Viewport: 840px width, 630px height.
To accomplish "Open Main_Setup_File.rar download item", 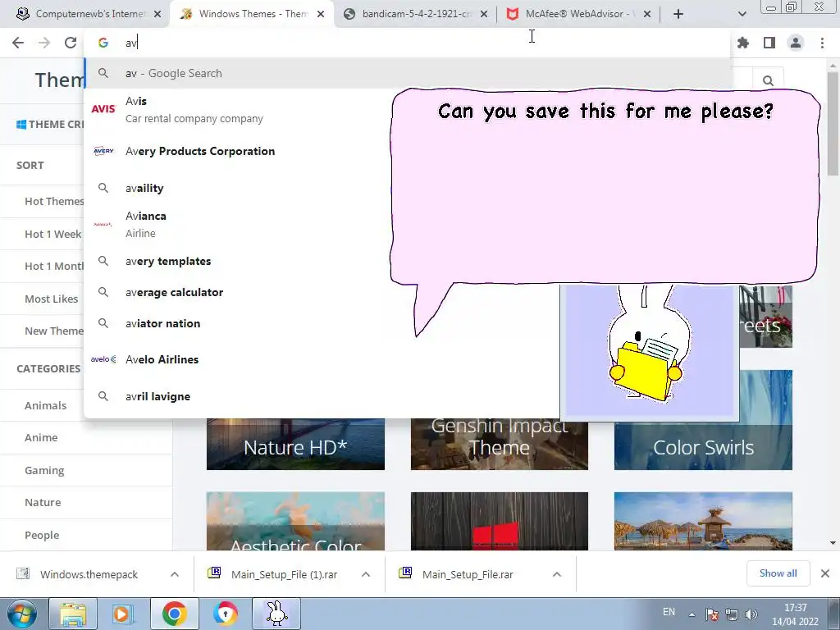I will 458,574.
